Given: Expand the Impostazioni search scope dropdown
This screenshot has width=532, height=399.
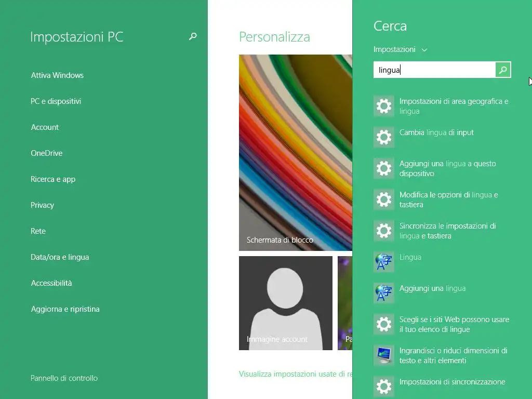Looking at the screenshot, I should pos(401,49).
